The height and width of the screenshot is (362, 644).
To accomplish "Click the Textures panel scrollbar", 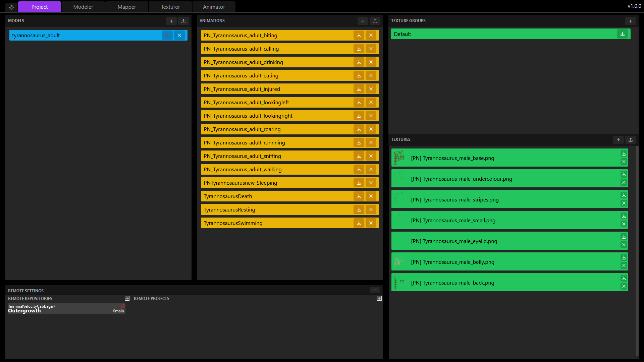I will point(637,251).
